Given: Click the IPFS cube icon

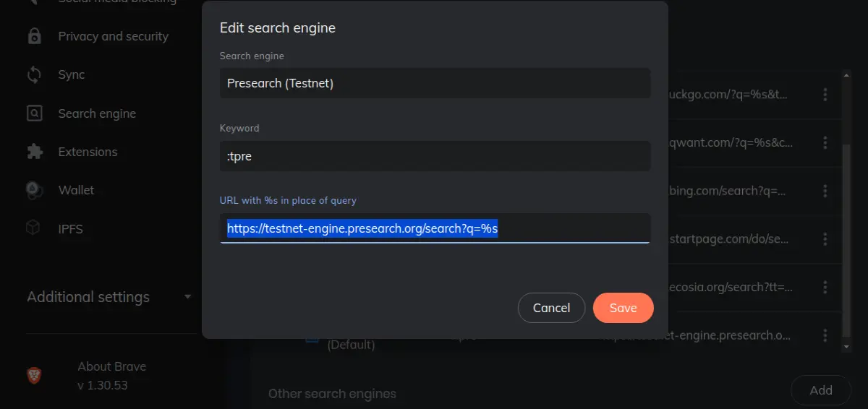Looking at the screenshot, I should tap(34, 228).
